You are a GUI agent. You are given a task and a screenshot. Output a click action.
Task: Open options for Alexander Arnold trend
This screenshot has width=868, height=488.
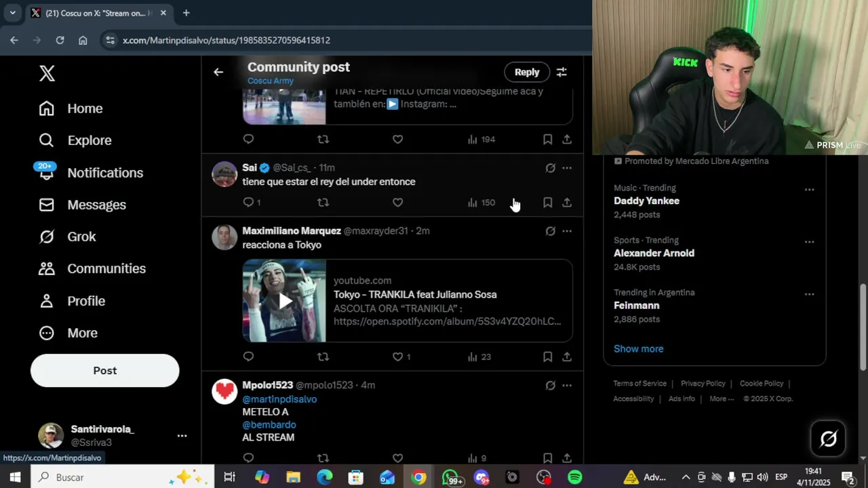pyautogui.click(x=809, y=242)
